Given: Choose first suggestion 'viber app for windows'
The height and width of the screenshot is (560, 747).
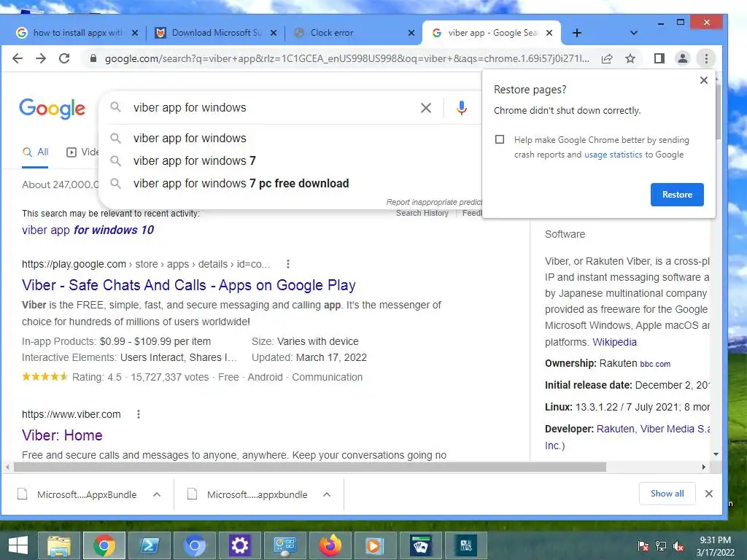Looking at the screenshot, I should (x=290, y=139).
